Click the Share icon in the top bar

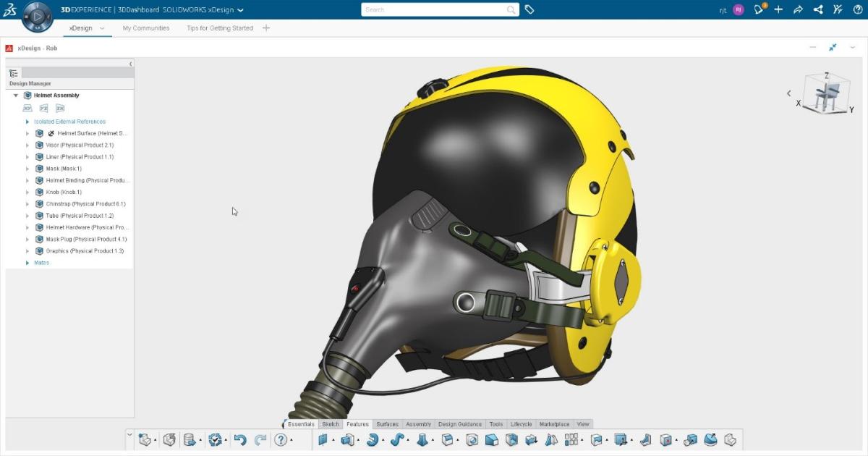click(x=818, y=9)
